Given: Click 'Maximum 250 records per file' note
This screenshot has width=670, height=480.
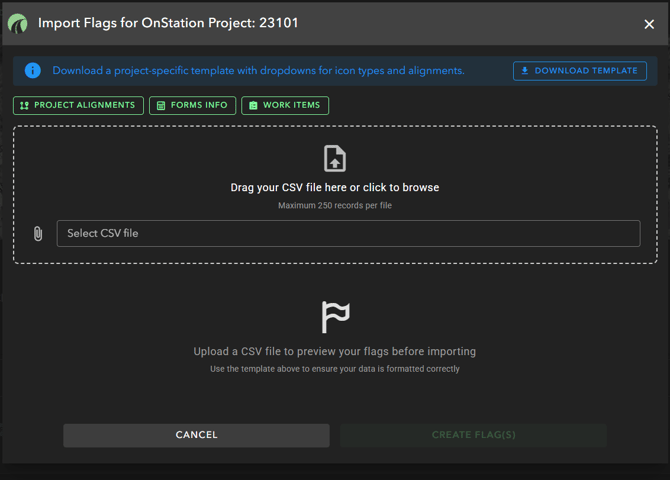Looking at the screenshot, I should coord(335,205).
